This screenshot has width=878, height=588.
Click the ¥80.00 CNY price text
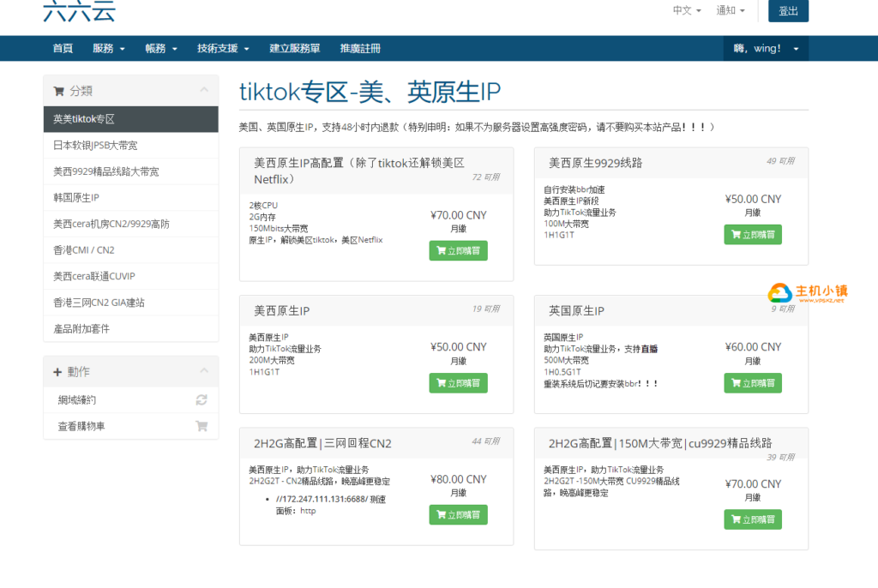click(x=459, y=479)
